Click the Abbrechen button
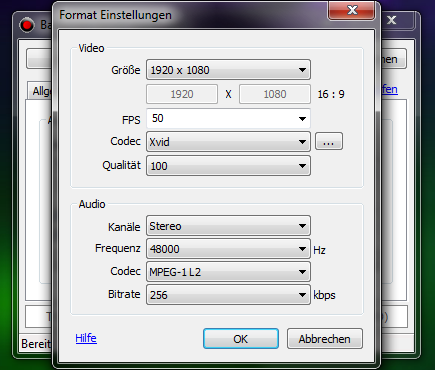This screenshot has height=370, width=435. (325, 339)
